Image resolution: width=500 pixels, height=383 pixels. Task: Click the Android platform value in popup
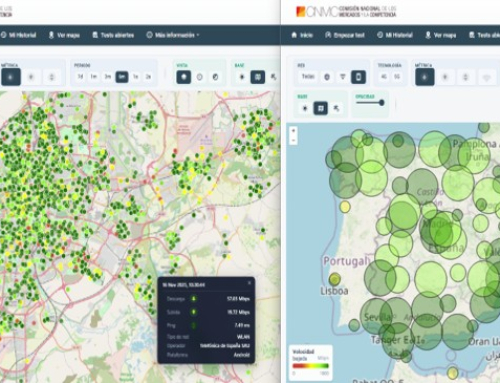click(x=242, y=355)
